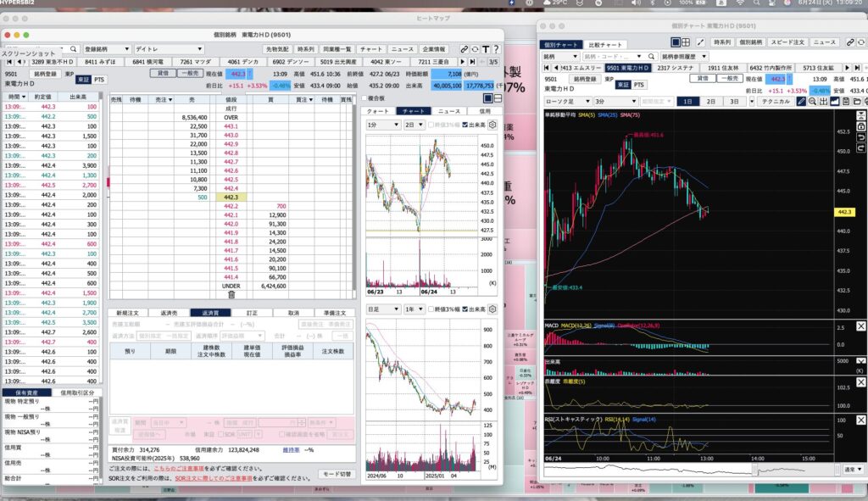Select four-chart grid layout in chart window
This screenshot has height=501, width=868.
685,42
